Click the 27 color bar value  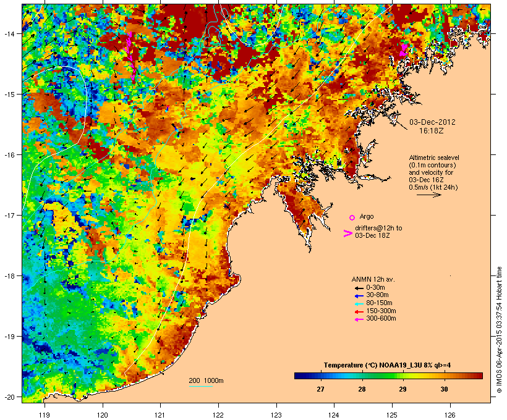(x=320, y=389)
